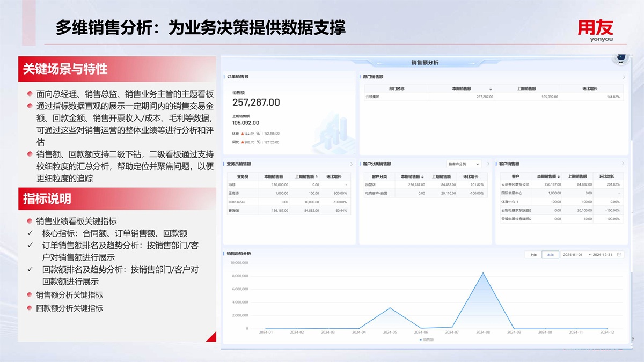Click sort arrow in 客户销售额 本期销售额 header

[559, 176]
